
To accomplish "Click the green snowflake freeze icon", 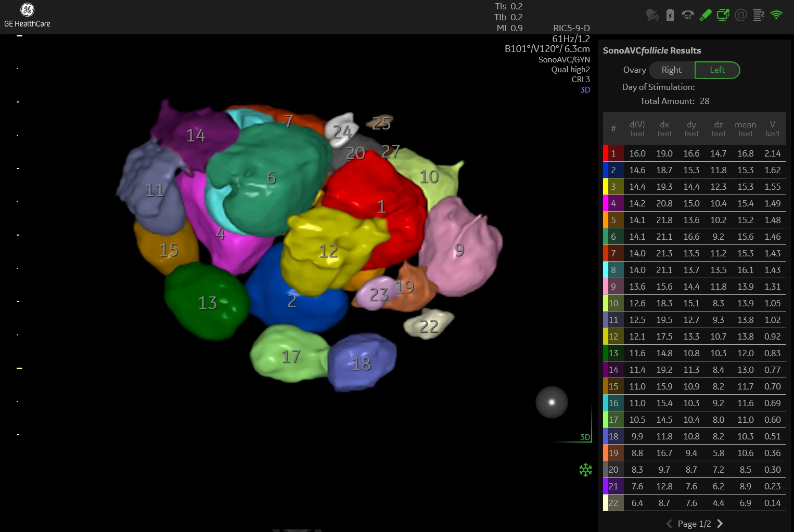I will coord(586,470).
